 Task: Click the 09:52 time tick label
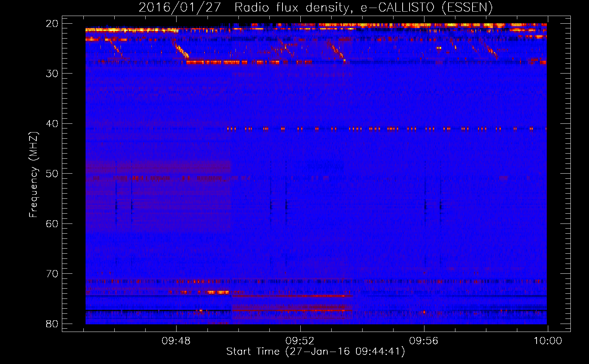(300, 341)
